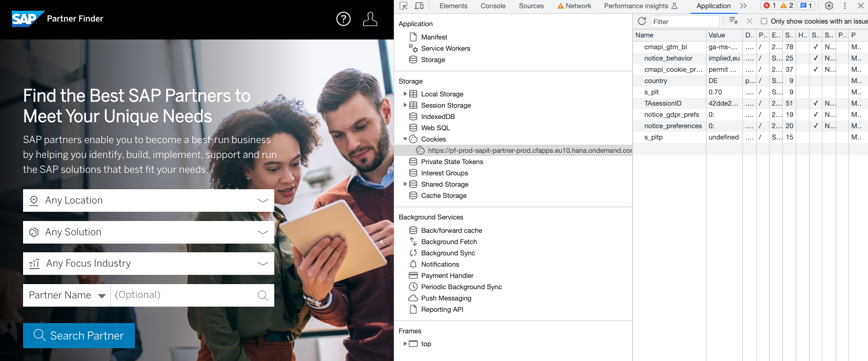Click the errors count badge
The image size is (868, 361).
pyautogui.click(x=770, y=6)
